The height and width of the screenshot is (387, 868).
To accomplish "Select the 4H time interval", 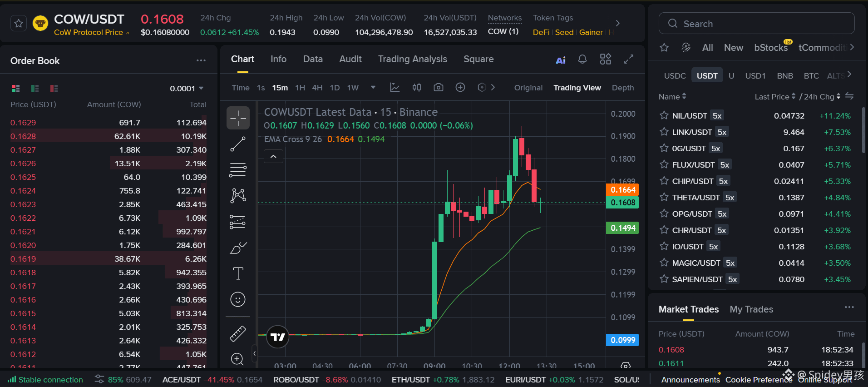I will click(317, 88).
